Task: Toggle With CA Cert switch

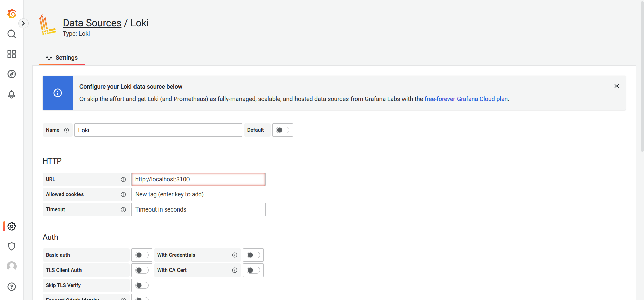Action: pos(253,270)
